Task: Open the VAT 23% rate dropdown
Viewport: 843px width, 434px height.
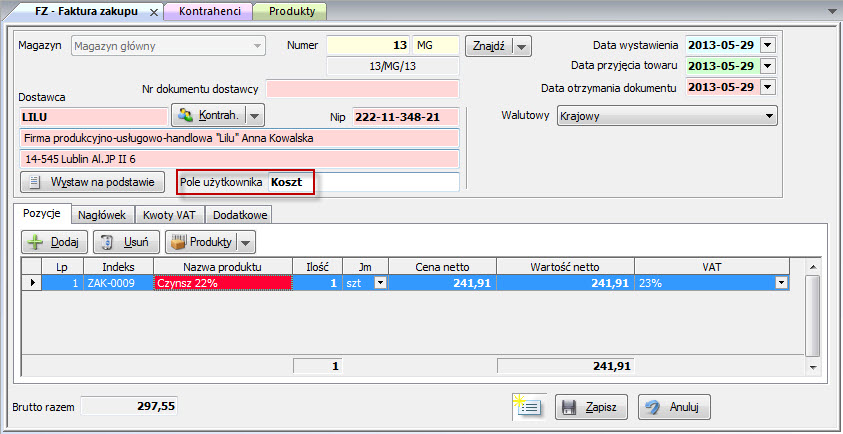Action: click(x=780, y=283)
